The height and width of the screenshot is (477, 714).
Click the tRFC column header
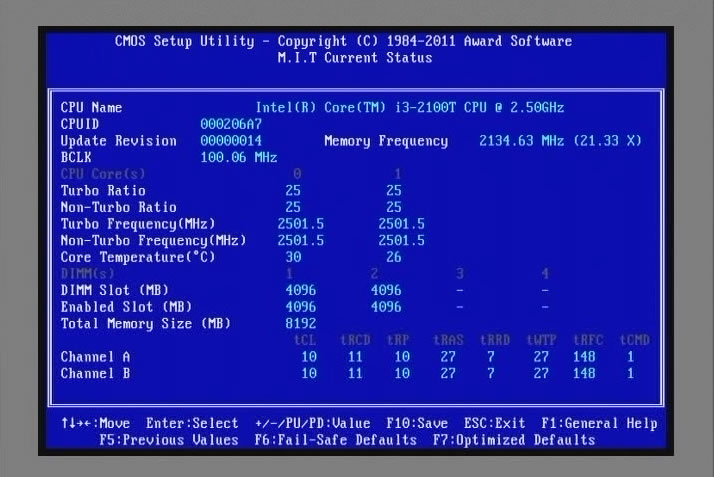(588, 340)
